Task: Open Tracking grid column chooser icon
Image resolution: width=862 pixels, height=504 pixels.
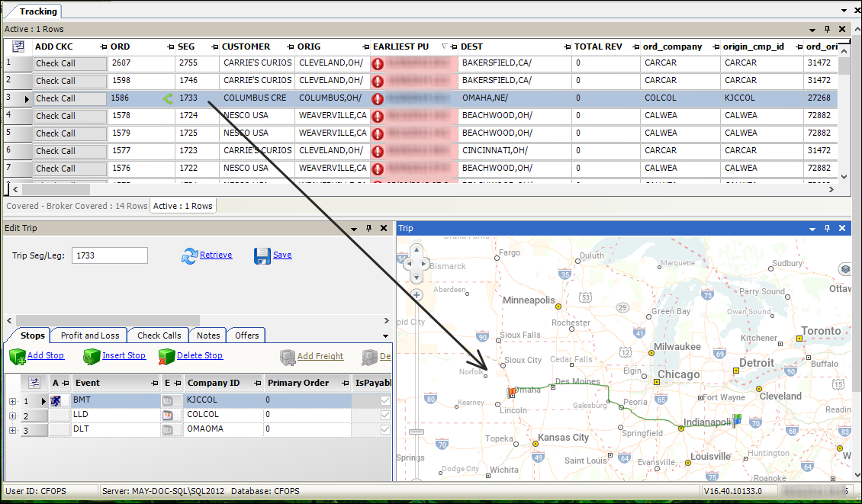Action: (18, 47)
